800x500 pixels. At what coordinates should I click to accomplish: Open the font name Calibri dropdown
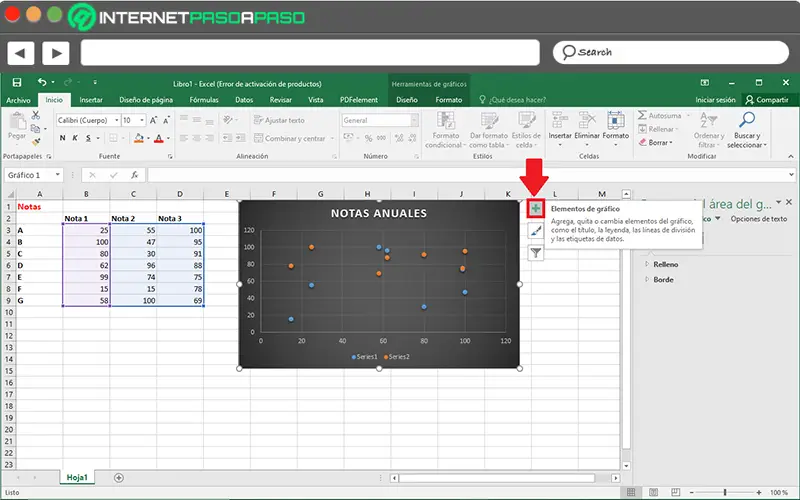click(117, 120)
